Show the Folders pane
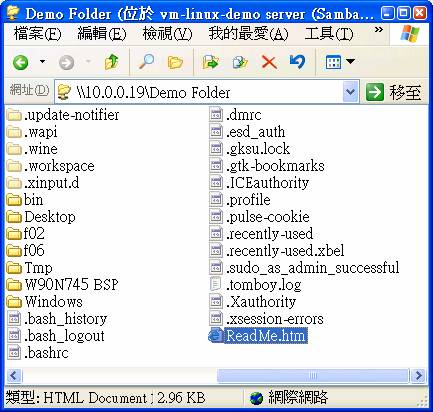Image resolution: width=433 pixels, height=412 pixels. 175,62
